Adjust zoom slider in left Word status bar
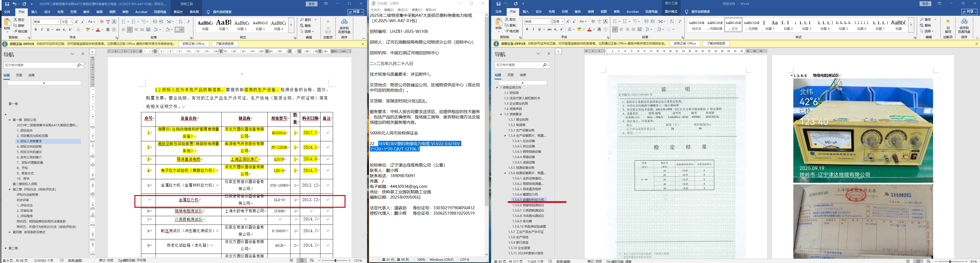 335,260
